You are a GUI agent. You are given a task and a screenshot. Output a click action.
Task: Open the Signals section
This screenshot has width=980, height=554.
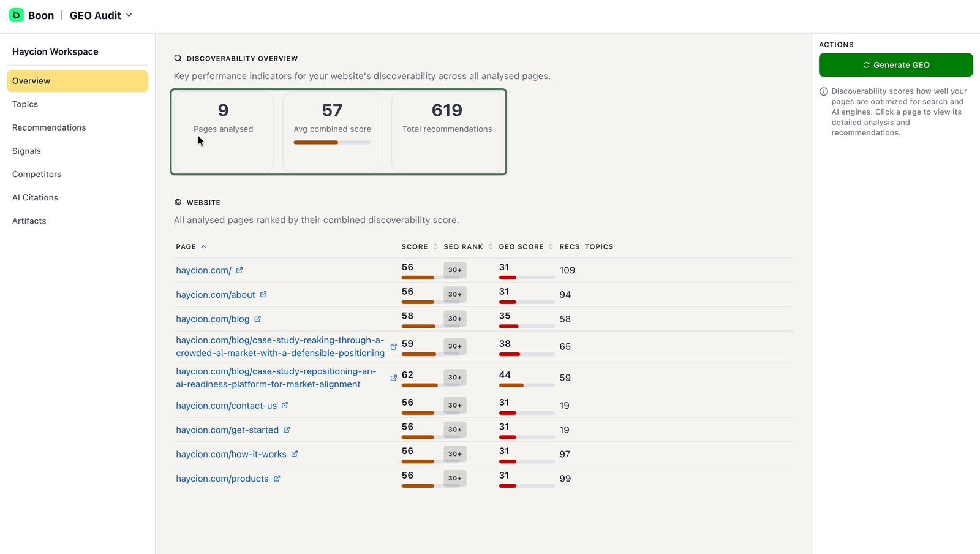(x=26, y=151)
